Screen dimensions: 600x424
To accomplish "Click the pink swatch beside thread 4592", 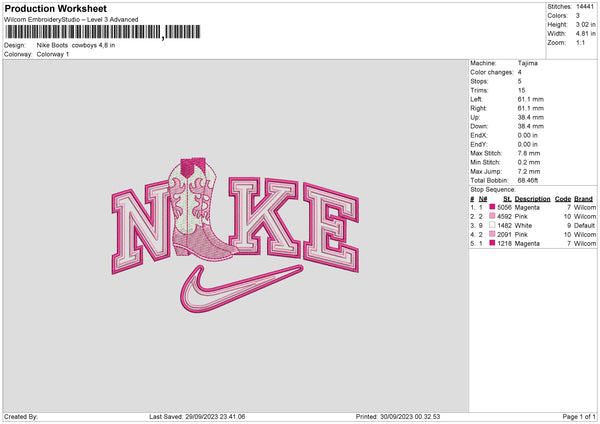I will 492,216.
